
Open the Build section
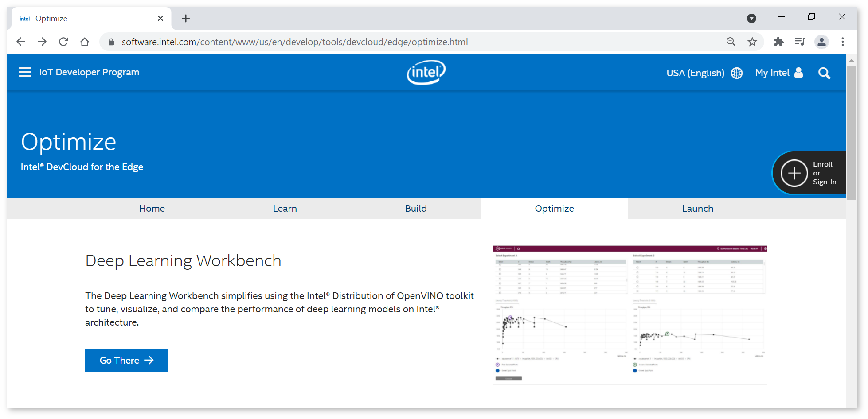point(415,208)
